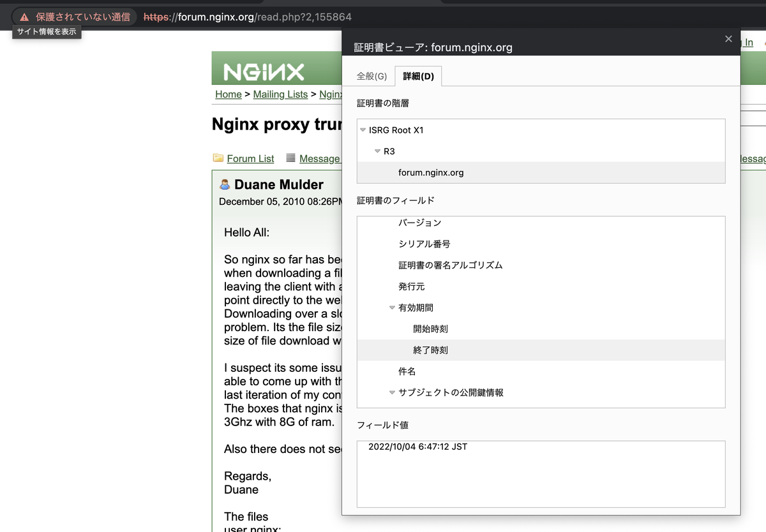Switch to the 全般(G) tab
766x532 pixels.
(372, 76)
